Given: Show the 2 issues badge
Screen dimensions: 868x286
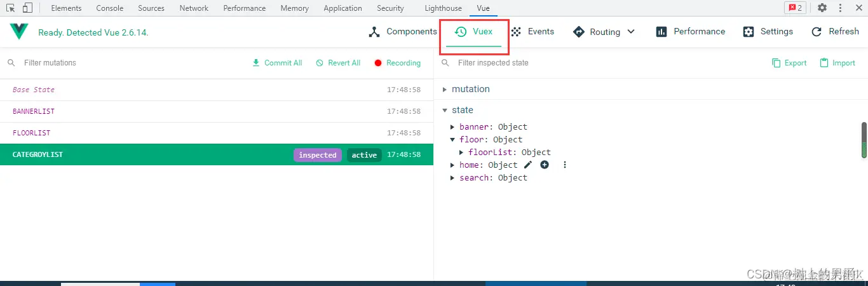Looking at the screenshot, I should (795, 8).
